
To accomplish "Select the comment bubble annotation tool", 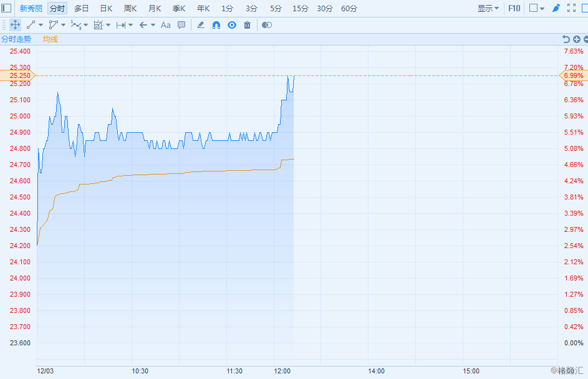I will 181,25.
